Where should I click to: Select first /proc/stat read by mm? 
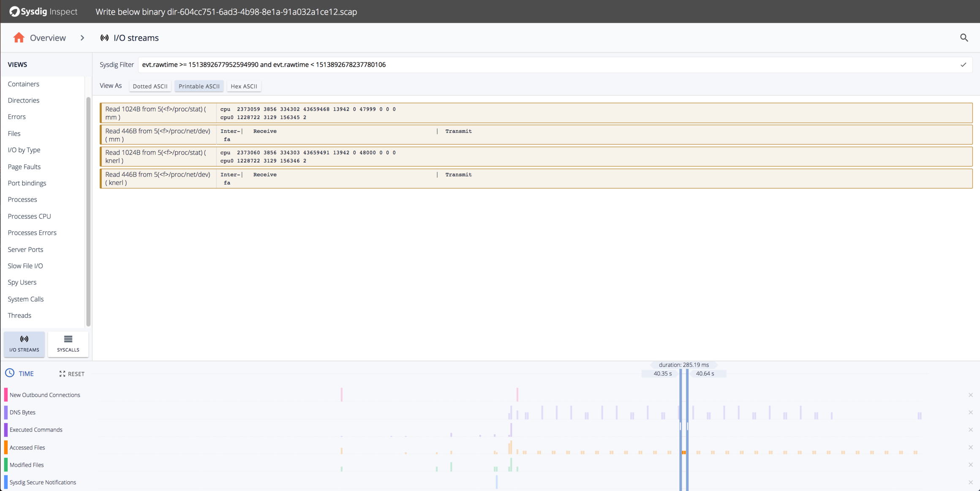(536, 113)
